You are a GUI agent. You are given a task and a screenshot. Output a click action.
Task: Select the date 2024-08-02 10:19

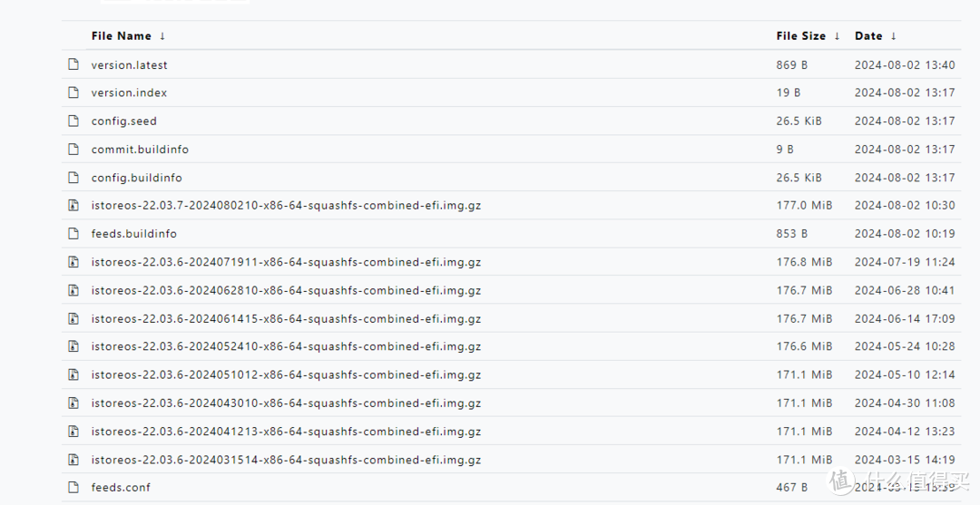905,234
